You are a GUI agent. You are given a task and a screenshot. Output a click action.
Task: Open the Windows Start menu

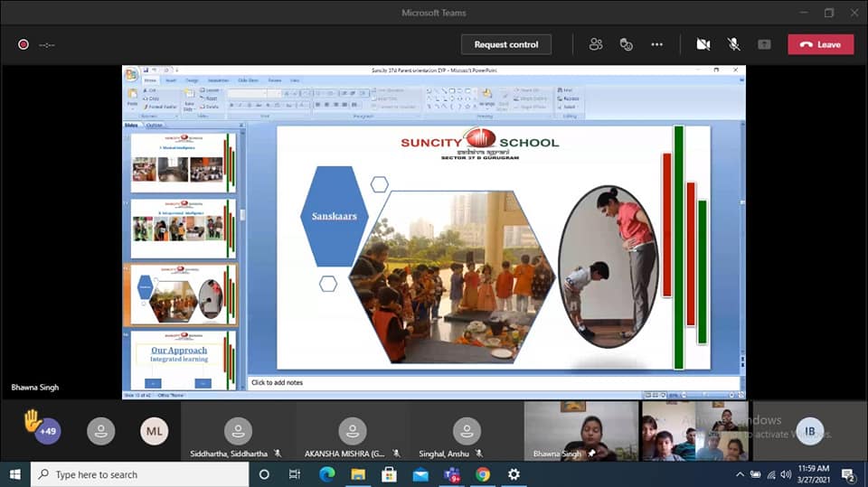15,474
